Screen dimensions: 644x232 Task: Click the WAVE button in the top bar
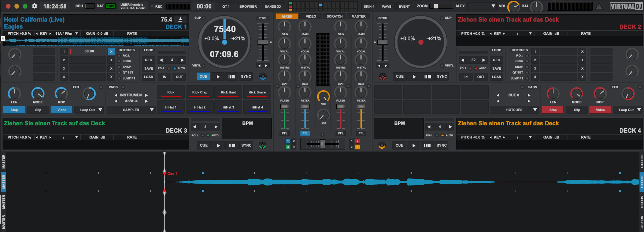point(386,6)
